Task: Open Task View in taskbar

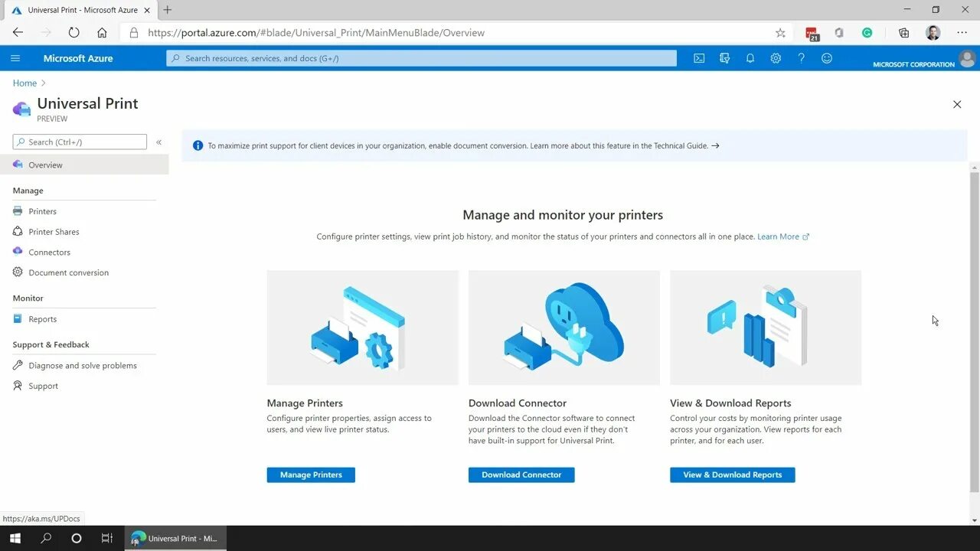Action: [x=107, y=538]
